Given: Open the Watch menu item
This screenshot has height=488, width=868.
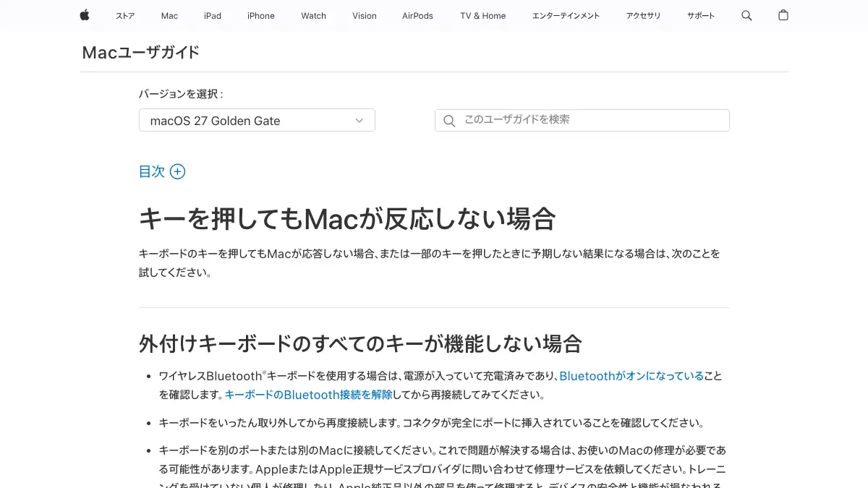Looking at the screenshot, I should tap(314, 16).
